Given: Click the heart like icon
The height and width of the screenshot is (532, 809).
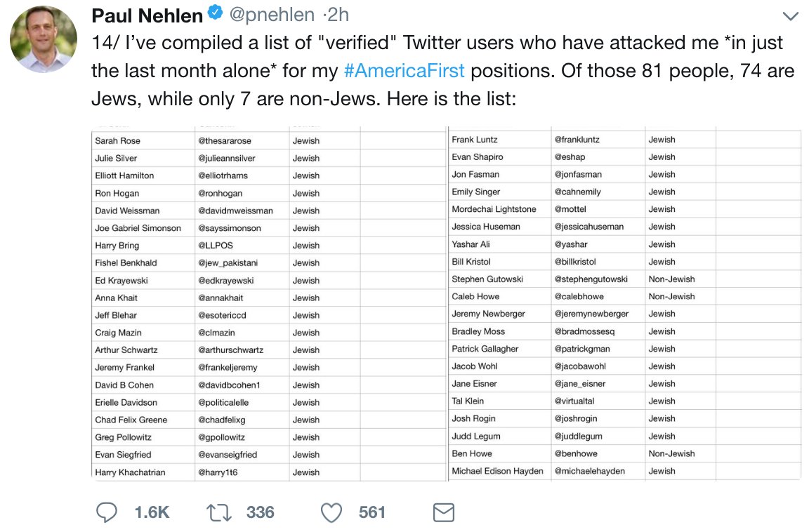Looking at the screenshot, I should (x=331, y=513).
